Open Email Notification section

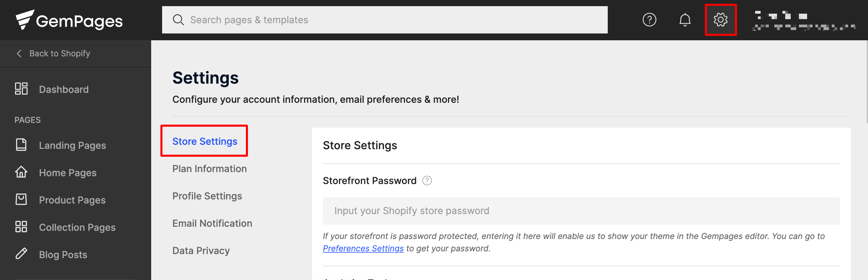point(212,223)
